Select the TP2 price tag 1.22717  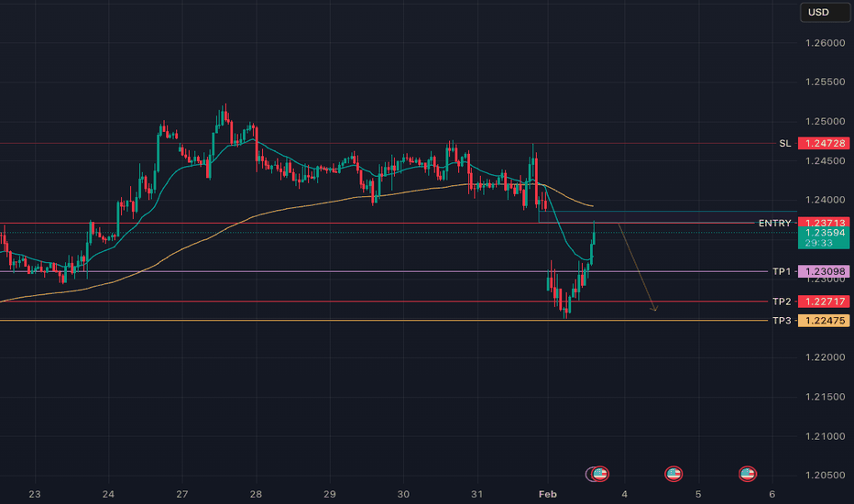824,301
